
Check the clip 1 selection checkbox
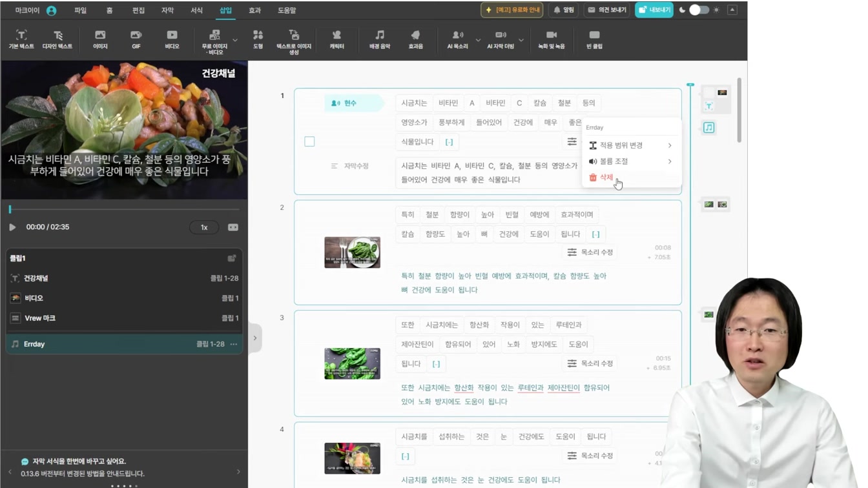(309, 141)
